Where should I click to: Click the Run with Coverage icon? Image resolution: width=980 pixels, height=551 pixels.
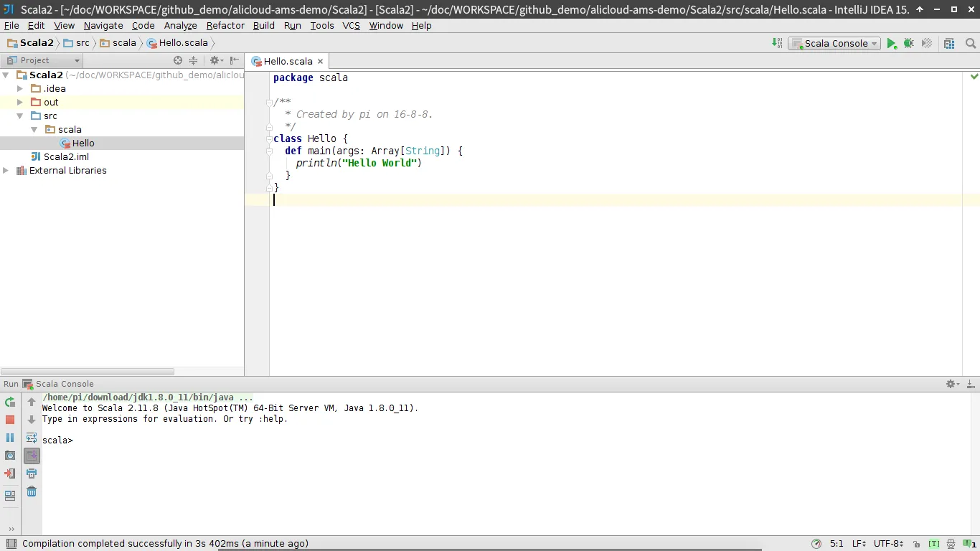927,43
